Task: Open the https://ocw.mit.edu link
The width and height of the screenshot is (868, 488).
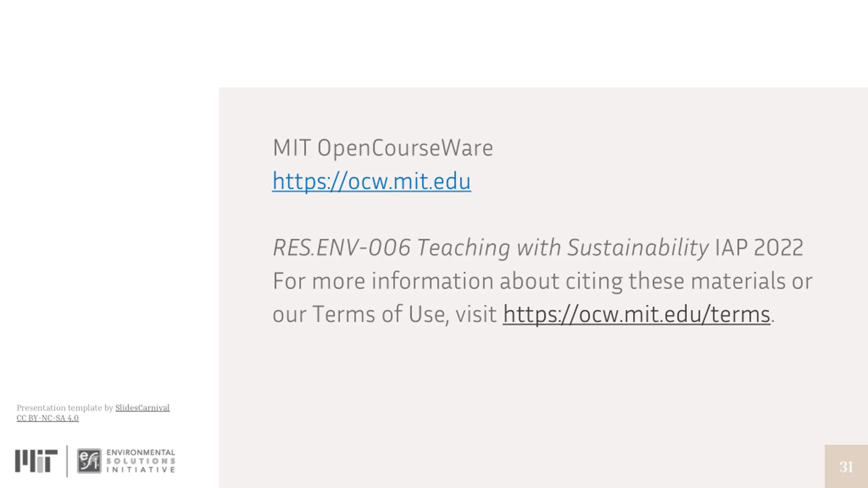Action: 372,181
